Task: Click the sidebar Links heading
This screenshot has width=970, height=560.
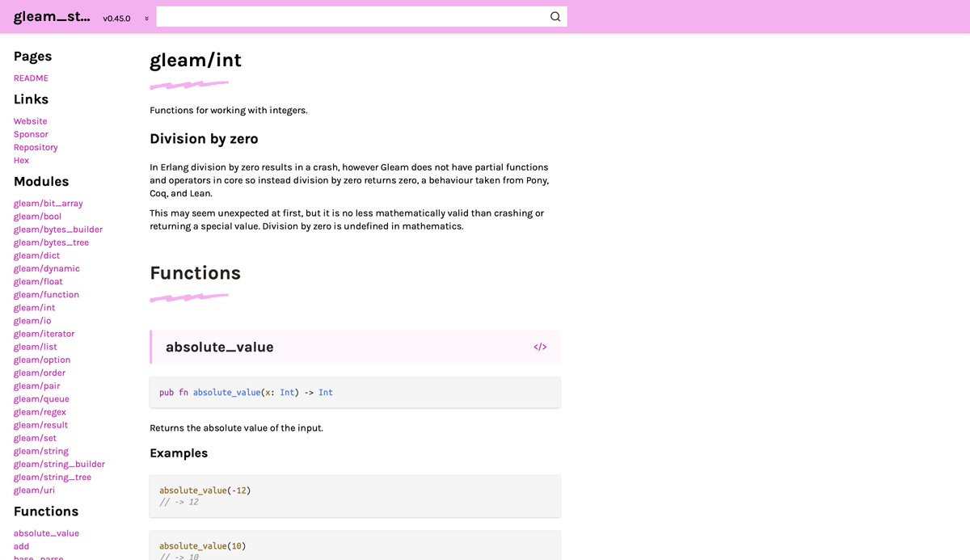Action: [x=31, y=99]
